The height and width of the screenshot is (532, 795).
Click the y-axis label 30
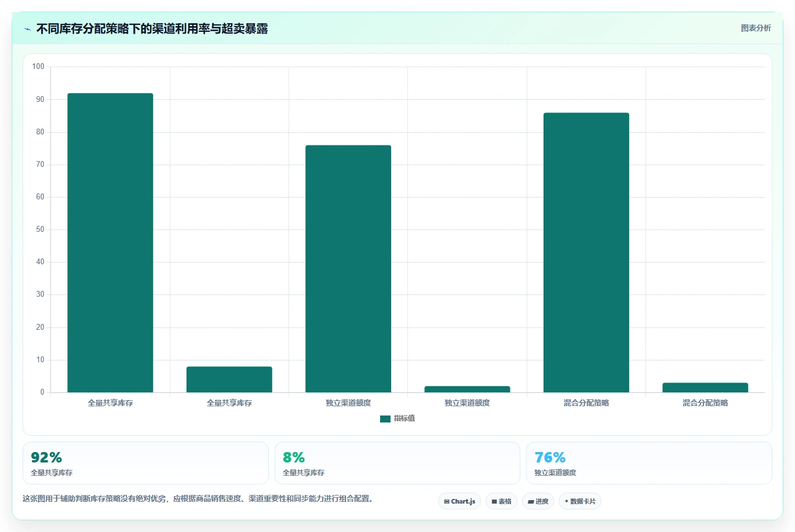(40, 294)
